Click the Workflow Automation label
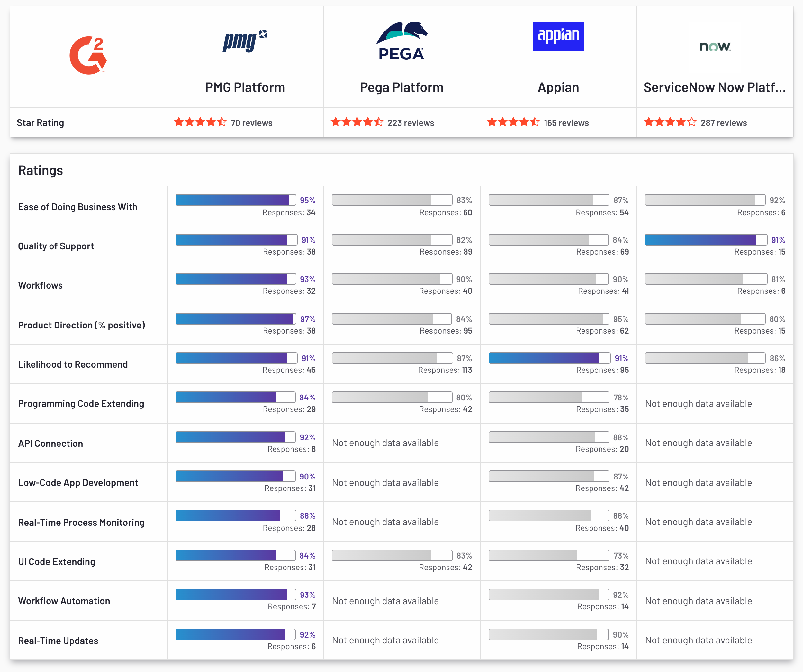Viewport: 803px width, 672px height. (64, 601)
